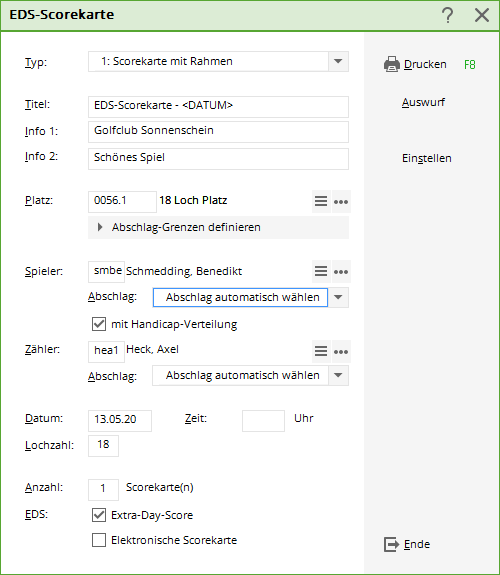Click the three-dots button next to Zähler
Viewport: 500px width, 575px height.
point(341,352)
